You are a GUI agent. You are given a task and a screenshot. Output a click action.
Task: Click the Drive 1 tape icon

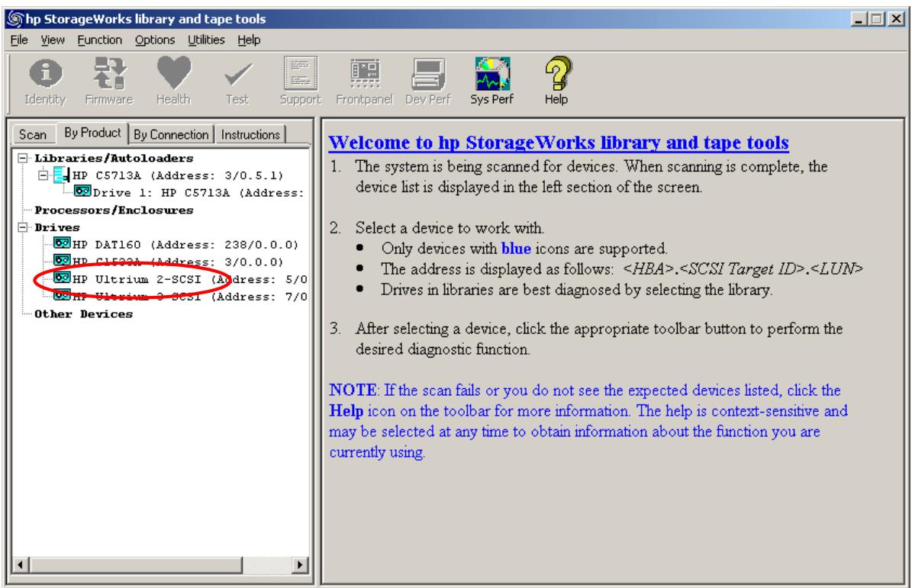pyautogui.click(x=82, y=191)
